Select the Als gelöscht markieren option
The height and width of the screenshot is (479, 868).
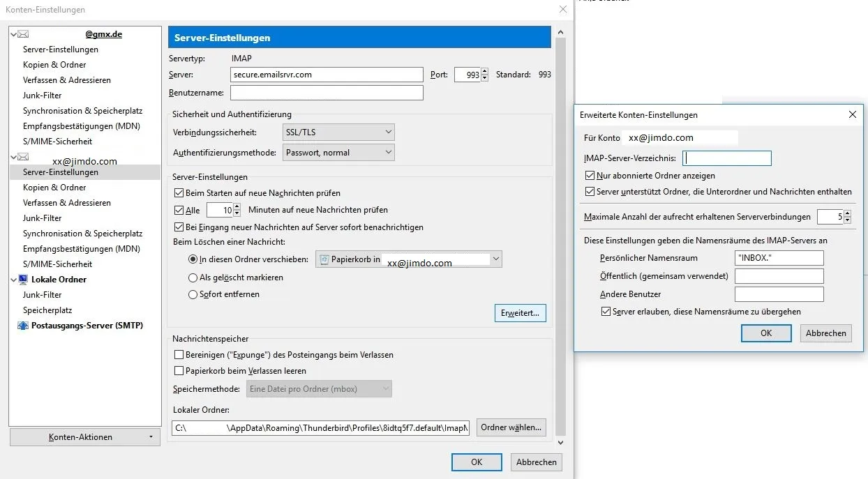tap(193, 277)
